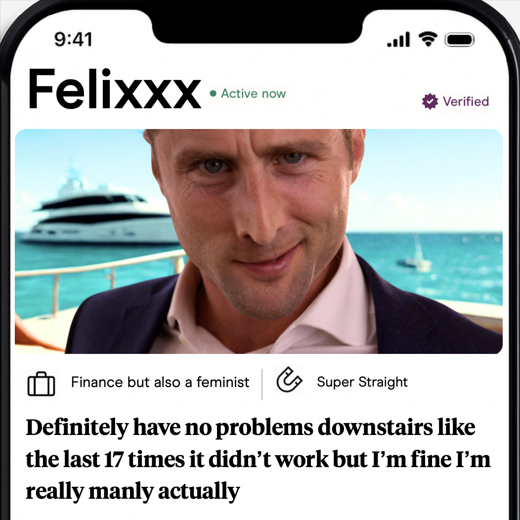
Task: Tap the text "really manly actually"
Action: pos(133,491)
